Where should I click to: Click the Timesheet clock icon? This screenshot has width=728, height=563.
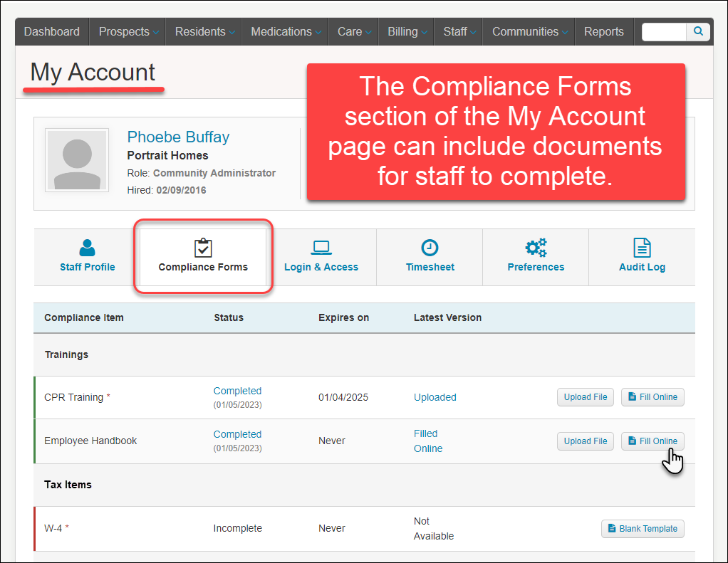[430, 248]
